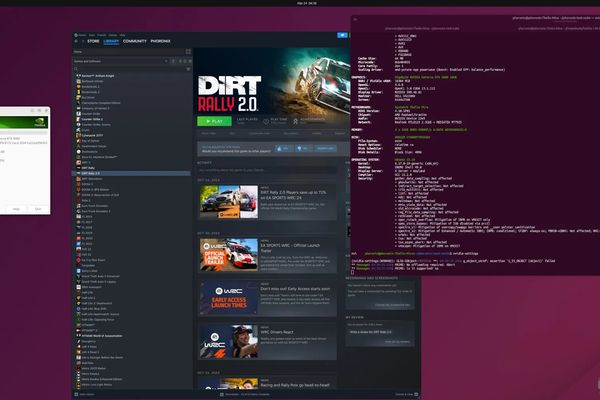This screenshot has height=400, width=600.
Task: Click the Play Time clock icon
Action: pos(266,121)
